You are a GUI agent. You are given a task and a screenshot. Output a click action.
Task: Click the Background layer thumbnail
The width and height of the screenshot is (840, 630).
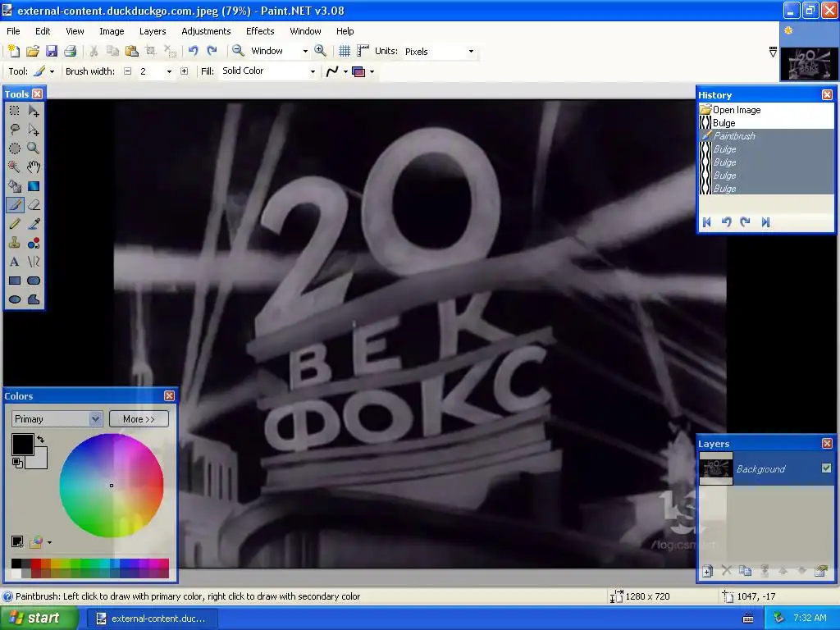tap(716, 468)
